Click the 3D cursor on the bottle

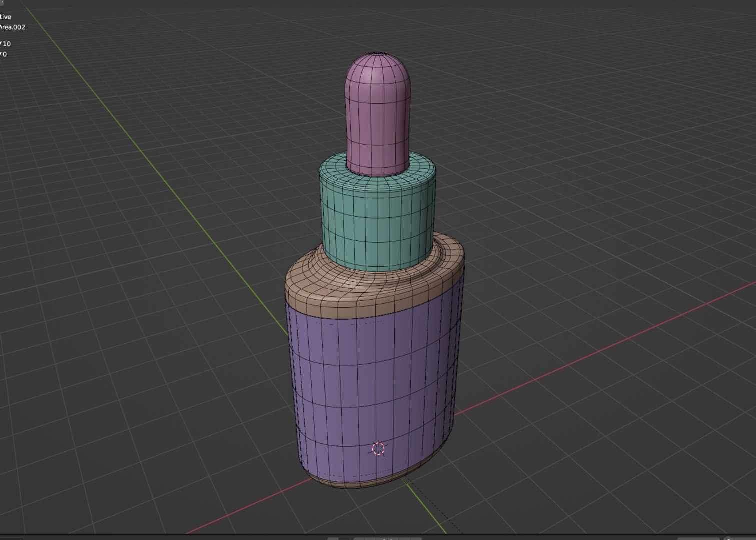[x=379, y=449]
